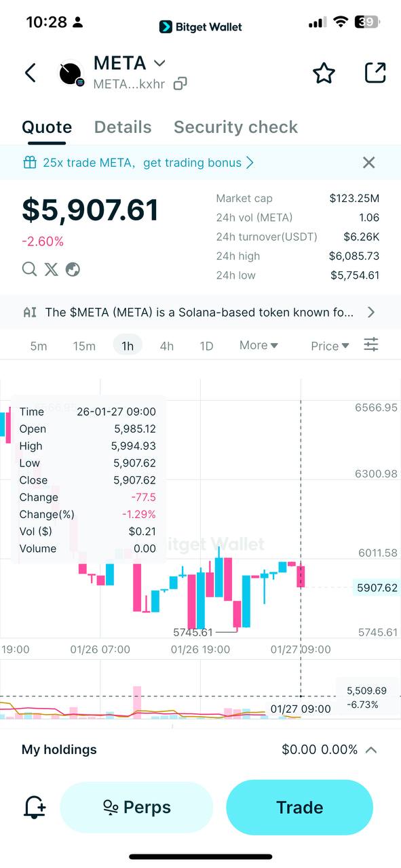
Task: Copy the META contract address
Action: coord(180,83)
